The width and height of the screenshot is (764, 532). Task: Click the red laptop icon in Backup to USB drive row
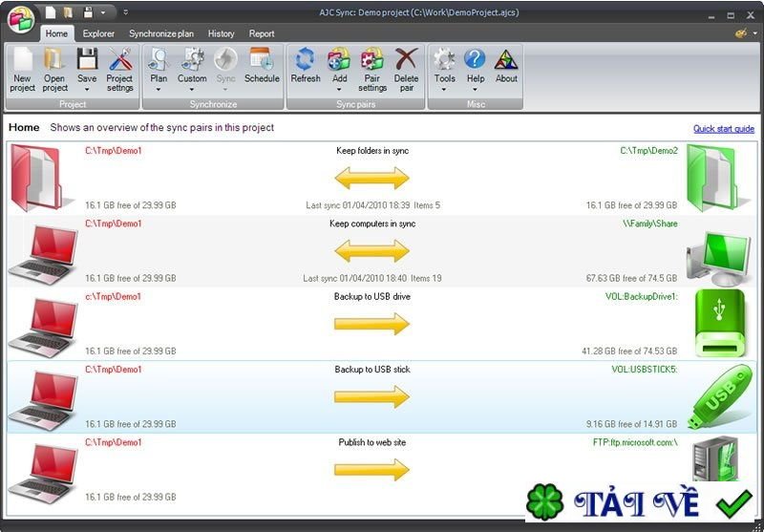43,328
